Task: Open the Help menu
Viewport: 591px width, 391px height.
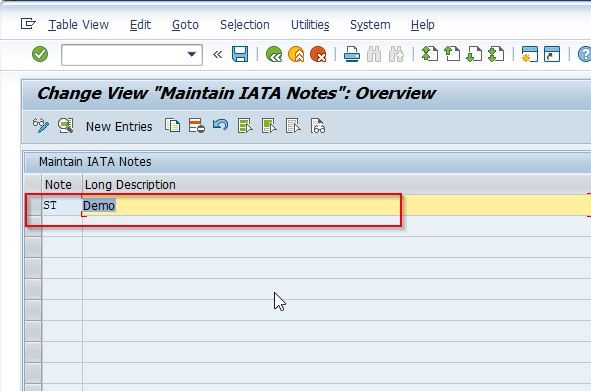Action: (x=423, y=25)
